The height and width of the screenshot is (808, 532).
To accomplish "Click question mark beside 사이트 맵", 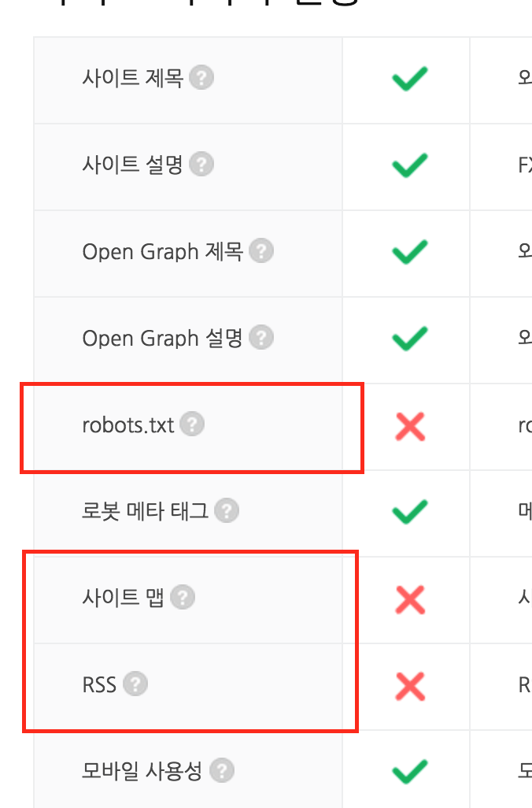I will point(183,597).
